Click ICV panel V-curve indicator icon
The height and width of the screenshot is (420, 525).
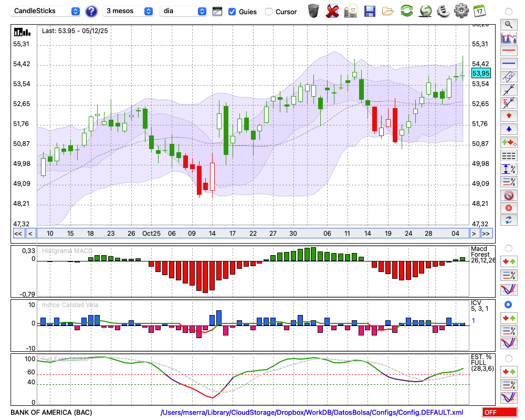pyautogui.click(x=509, y=343)
